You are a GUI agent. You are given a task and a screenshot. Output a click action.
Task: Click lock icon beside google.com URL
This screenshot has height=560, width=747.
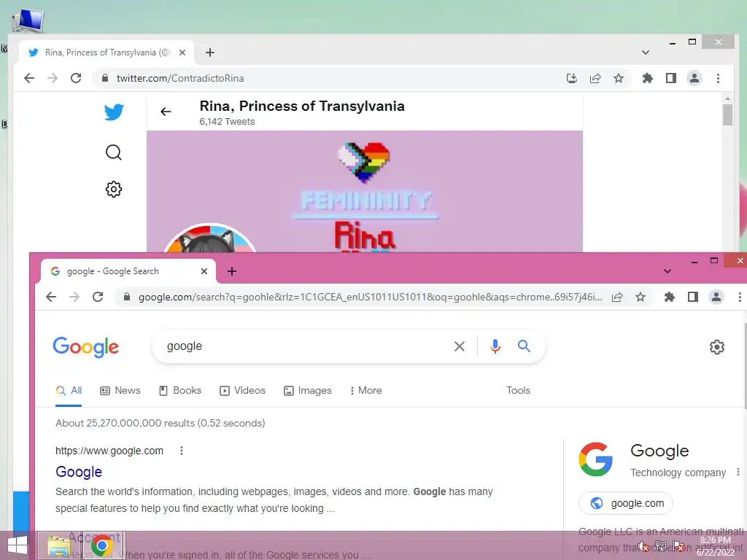[127, 297]
